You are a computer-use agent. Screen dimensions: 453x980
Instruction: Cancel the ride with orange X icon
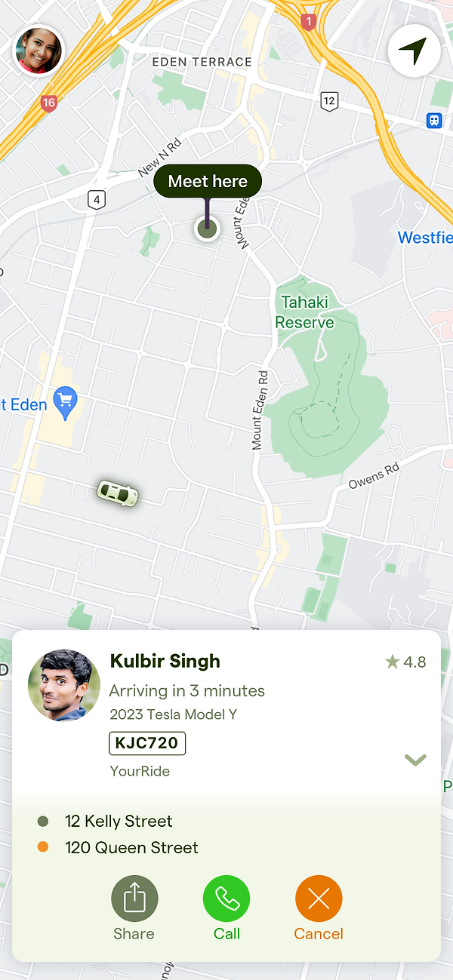(319, 899)
